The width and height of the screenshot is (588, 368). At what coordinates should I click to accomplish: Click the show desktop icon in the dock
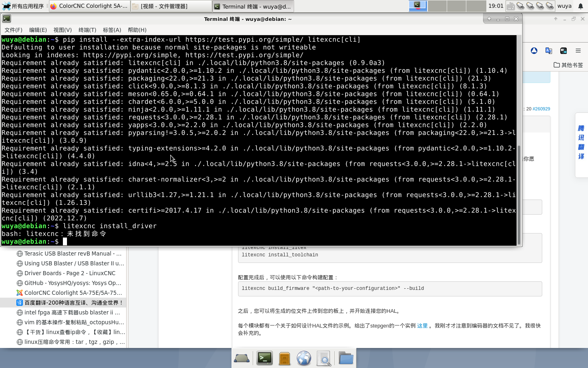point(242,359)
